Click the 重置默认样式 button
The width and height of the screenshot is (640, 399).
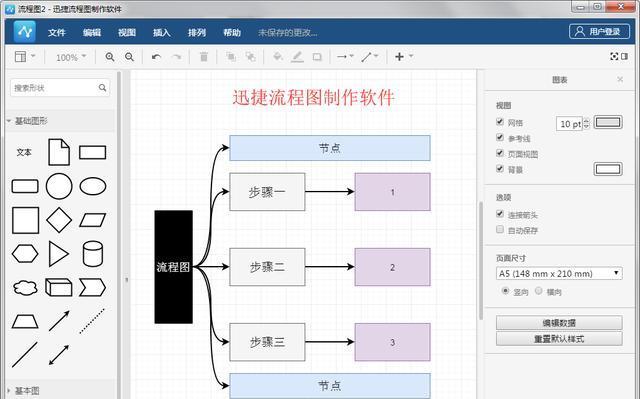pyautogui.click(x=559, y=339)
